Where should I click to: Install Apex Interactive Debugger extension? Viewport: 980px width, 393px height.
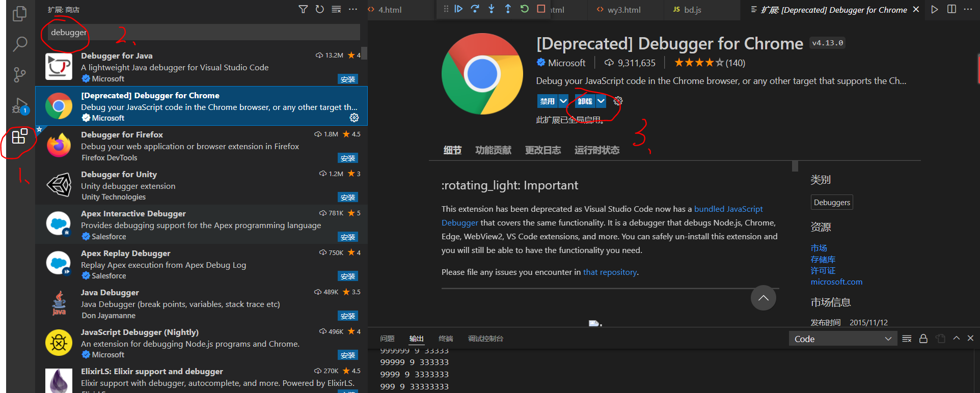(348, 237)
